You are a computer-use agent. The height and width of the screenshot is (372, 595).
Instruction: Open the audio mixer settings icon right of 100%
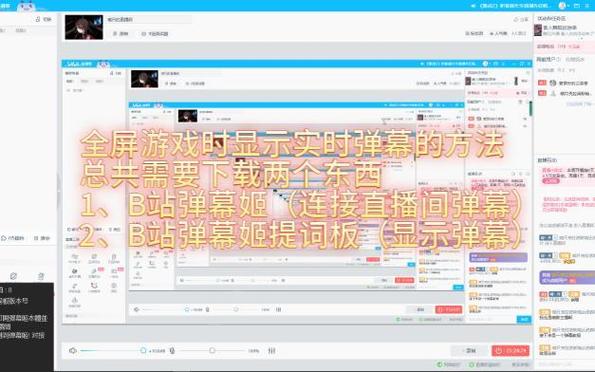(272, 350)
